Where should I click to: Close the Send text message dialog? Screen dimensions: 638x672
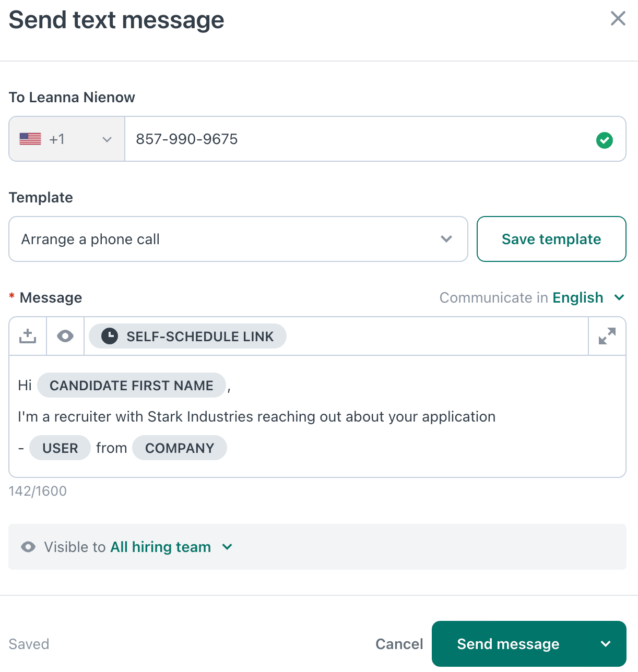click(618, 19)
